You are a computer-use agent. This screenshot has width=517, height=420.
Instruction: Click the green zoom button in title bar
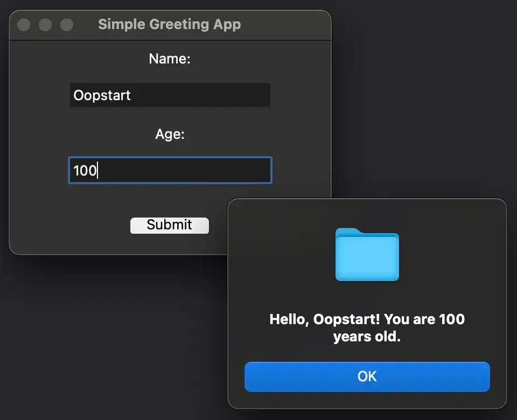point(66,24)
